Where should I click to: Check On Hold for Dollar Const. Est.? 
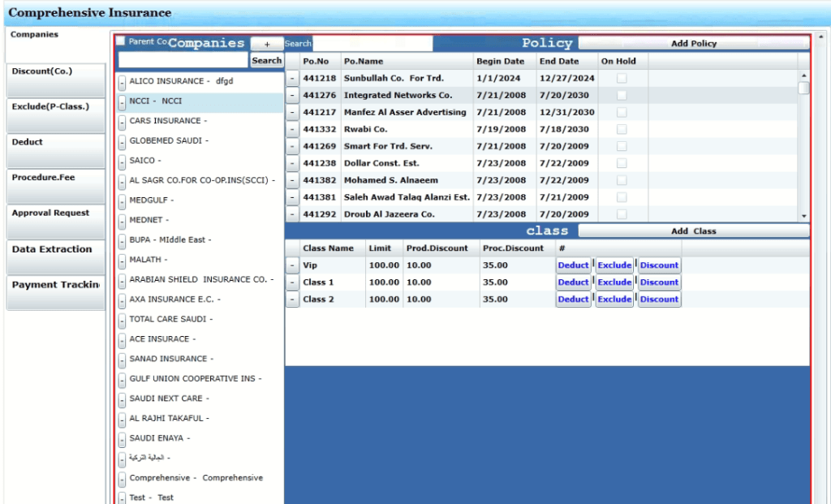point(622,164)
